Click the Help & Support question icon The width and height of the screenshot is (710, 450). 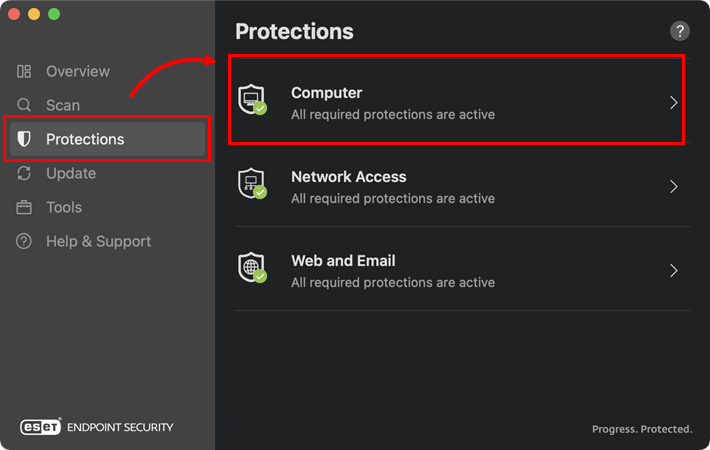click(25, 241)
